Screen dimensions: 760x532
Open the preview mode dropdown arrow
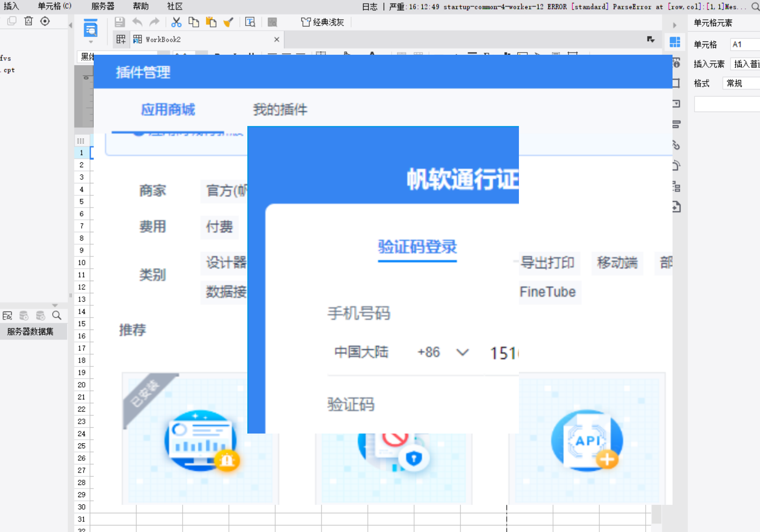click(91, 42)
